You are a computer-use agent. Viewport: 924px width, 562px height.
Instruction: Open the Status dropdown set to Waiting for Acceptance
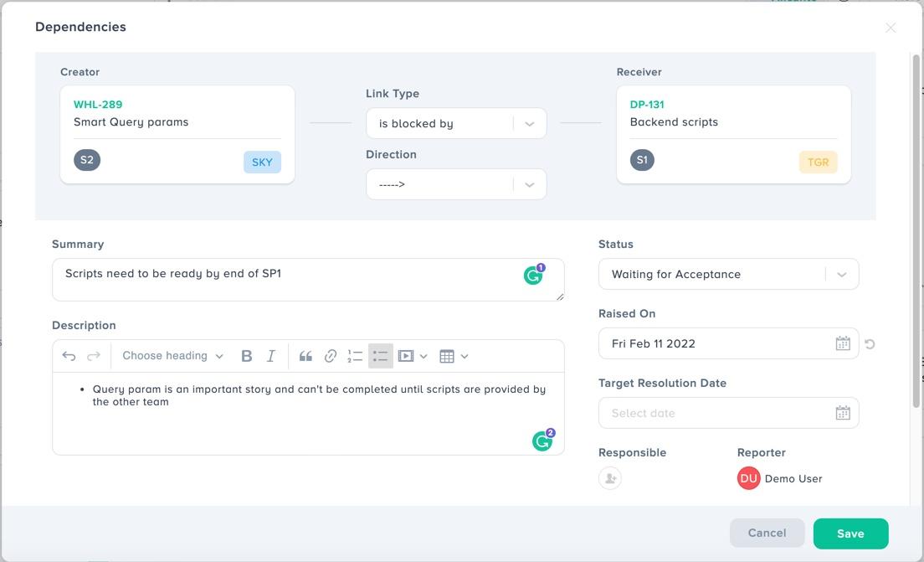[728, 274]
